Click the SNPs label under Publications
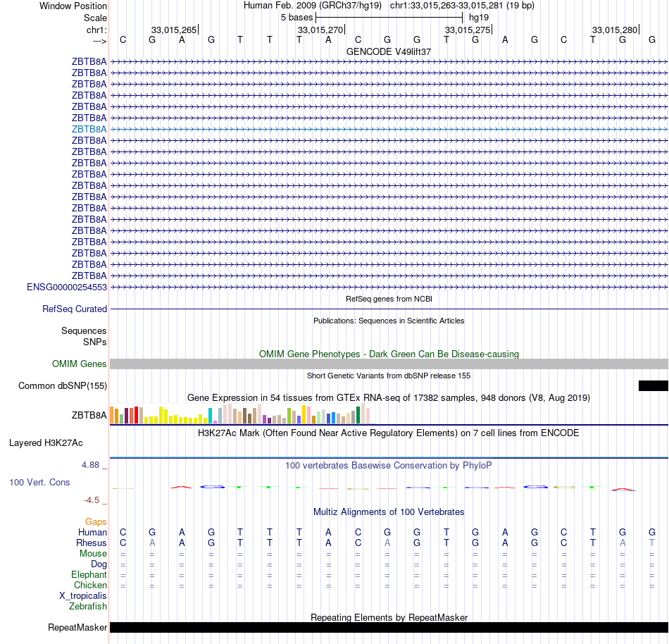669x644 pixels. pyautogui.click(x=95, y=342)
